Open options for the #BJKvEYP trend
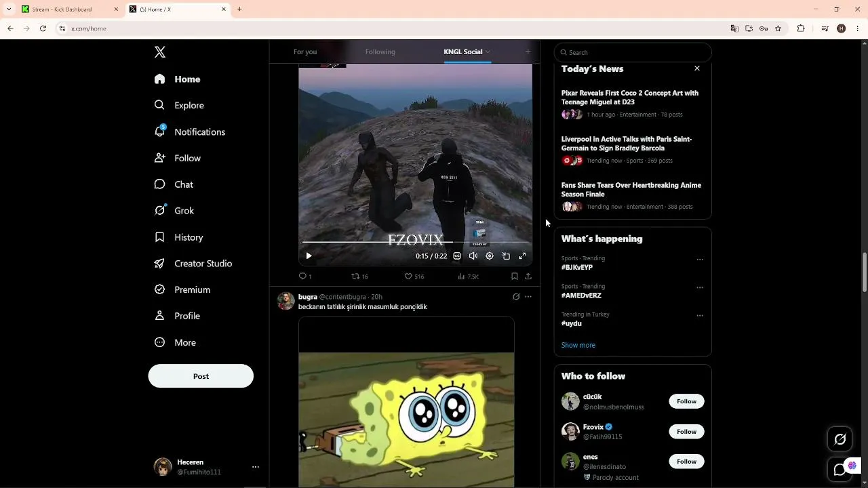Image resolution: width=868 pixels, height=488 pixels. [700, 260]
